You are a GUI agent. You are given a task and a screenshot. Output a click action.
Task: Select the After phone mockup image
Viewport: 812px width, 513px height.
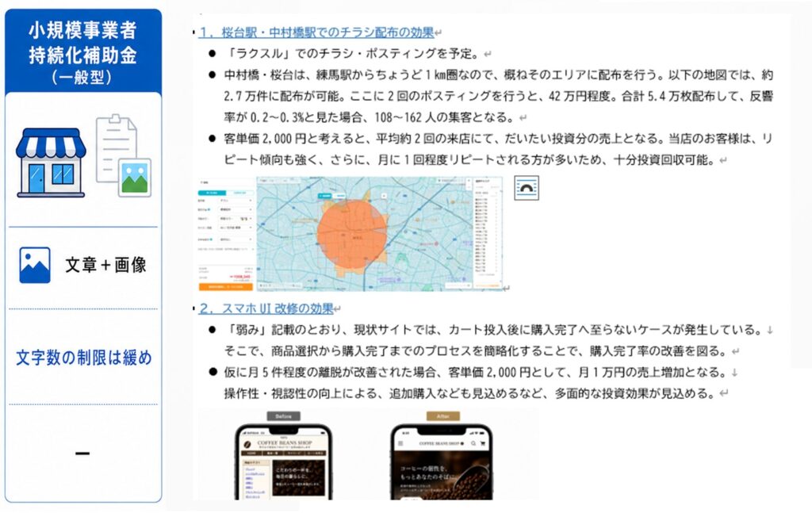click(x=442, y=461)
